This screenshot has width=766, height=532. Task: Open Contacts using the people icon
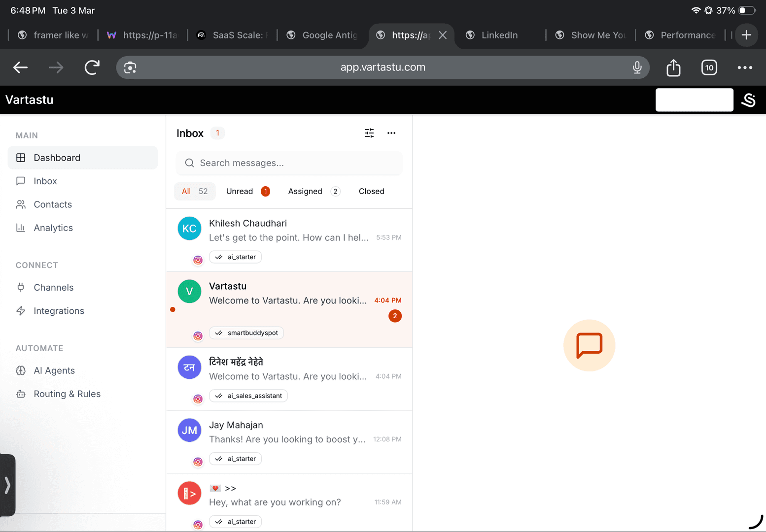coord(20,204)
